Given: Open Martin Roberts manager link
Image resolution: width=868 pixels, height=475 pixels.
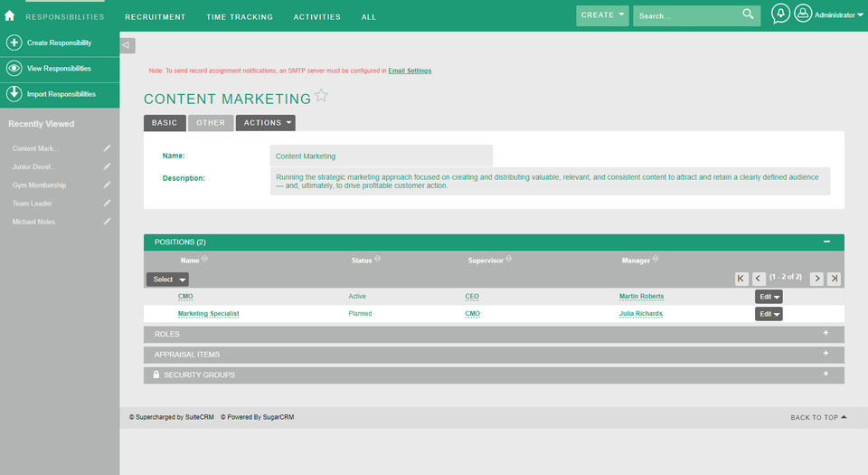Looking at the screenshot, I should pyautogui.click(x=641, y=297).
